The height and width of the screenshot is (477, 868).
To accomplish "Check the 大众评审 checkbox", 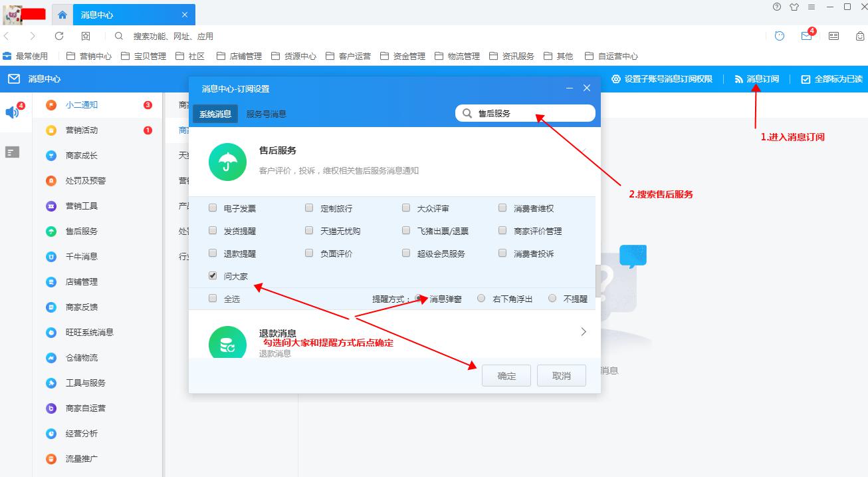I will point(406,208).
